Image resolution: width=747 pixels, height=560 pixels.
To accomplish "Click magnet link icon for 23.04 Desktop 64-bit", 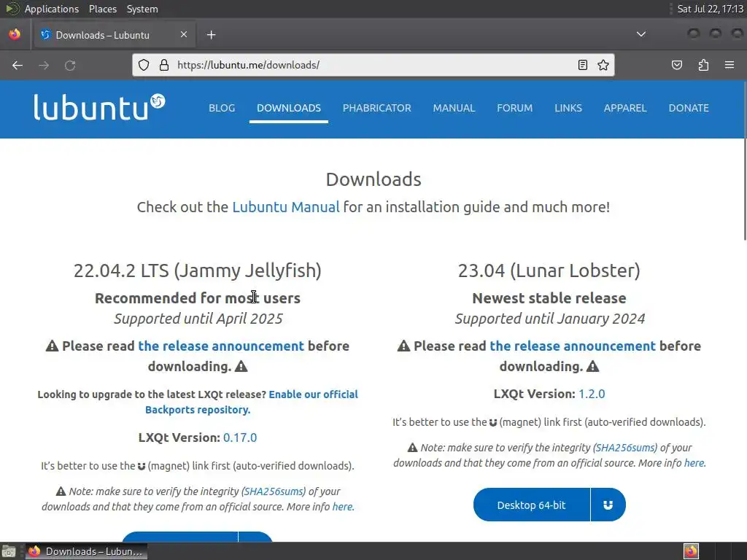I will 608,505.
